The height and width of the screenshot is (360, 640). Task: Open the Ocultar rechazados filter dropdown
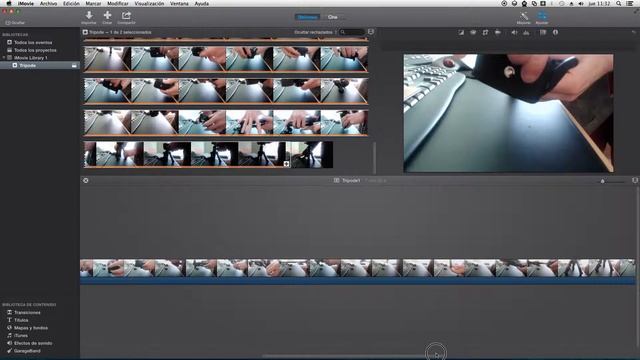tap(315, 32)
